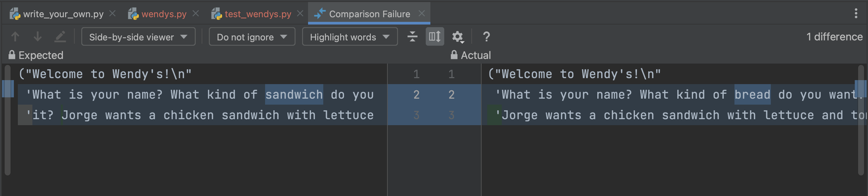This screenshot has width=868, height=196.
Task: Close the Comparison Failure tab
Action: click(422, 14)
